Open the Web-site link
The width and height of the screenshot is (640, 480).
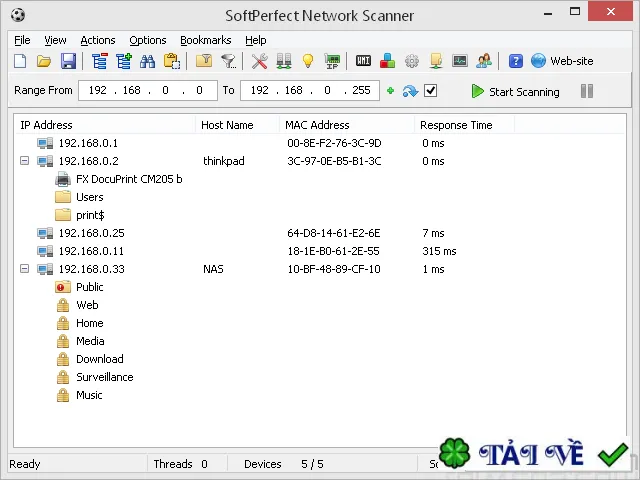(562, 61)
